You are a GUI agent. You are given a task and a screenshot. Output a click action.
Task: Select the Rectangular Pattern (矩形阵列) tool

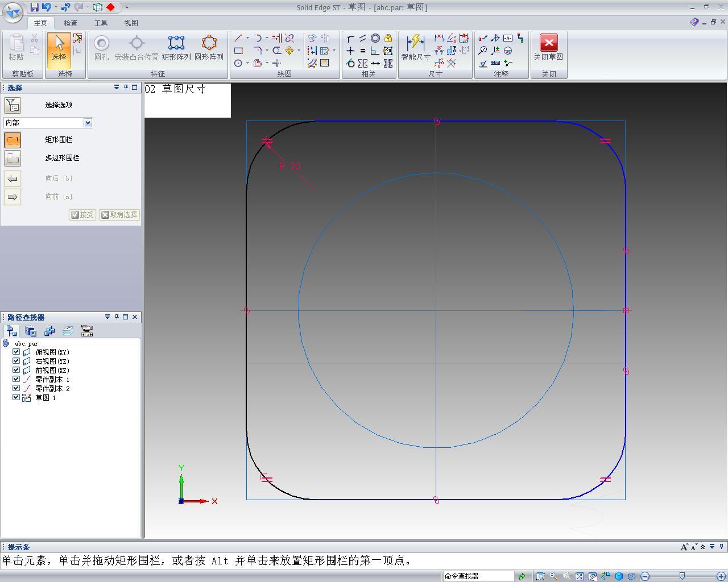176,47
